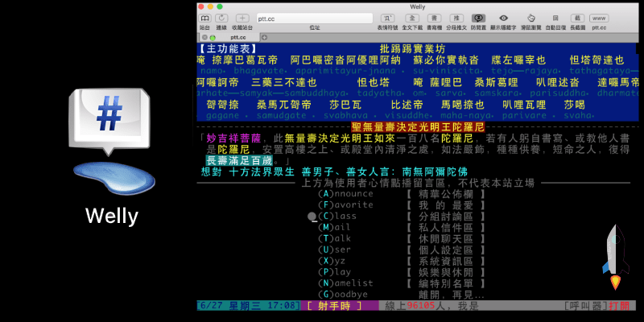The image size is (644, 322).
Task: Select (P)lay 娛樂與休閒 menu entry
Action: pos(402,272)
